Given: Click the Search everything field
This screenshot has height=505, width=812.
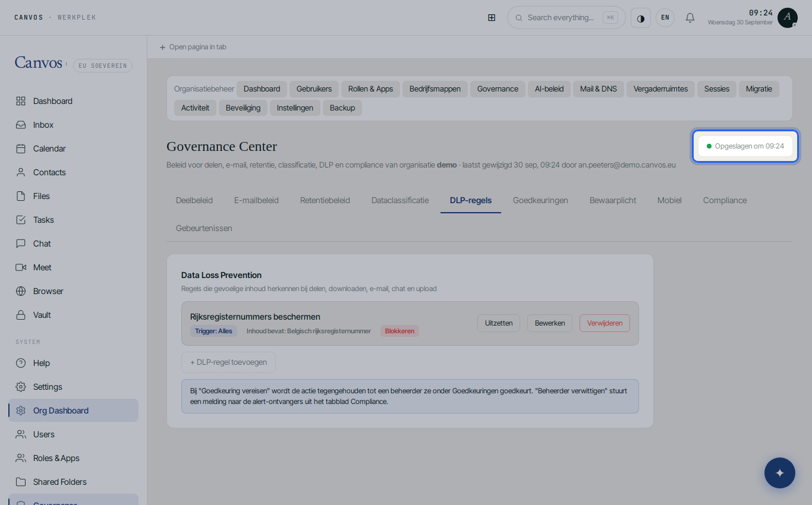Looking at the screenshot, I should click(566, 18).
